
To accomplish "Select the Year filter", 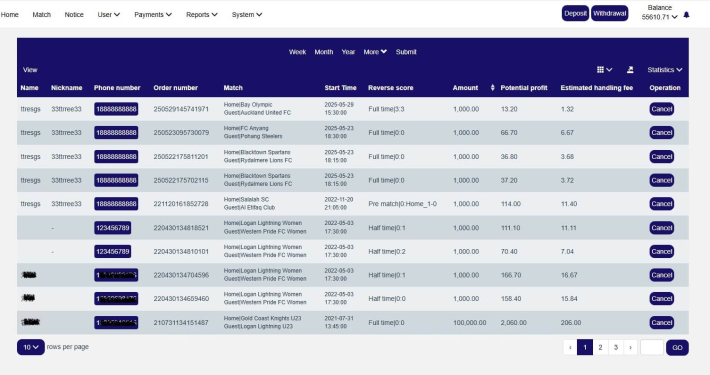I will pyautogui.click(x=348, y=52).
